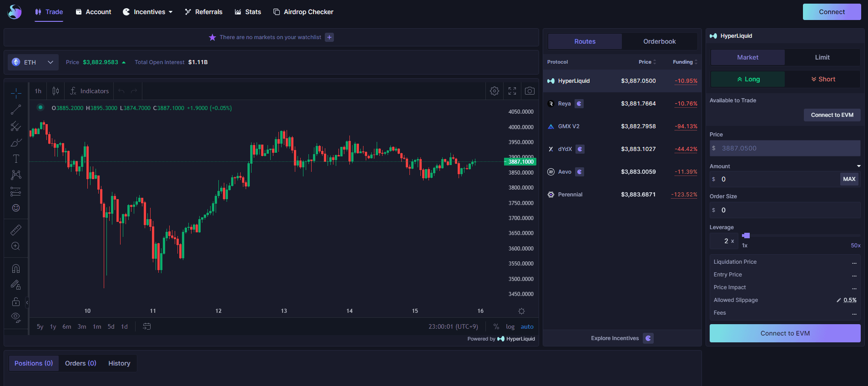Expand the Incentives menu
The height and width of the screenshot is (386, 868).
pyautogui.click(x=148, y=12)
